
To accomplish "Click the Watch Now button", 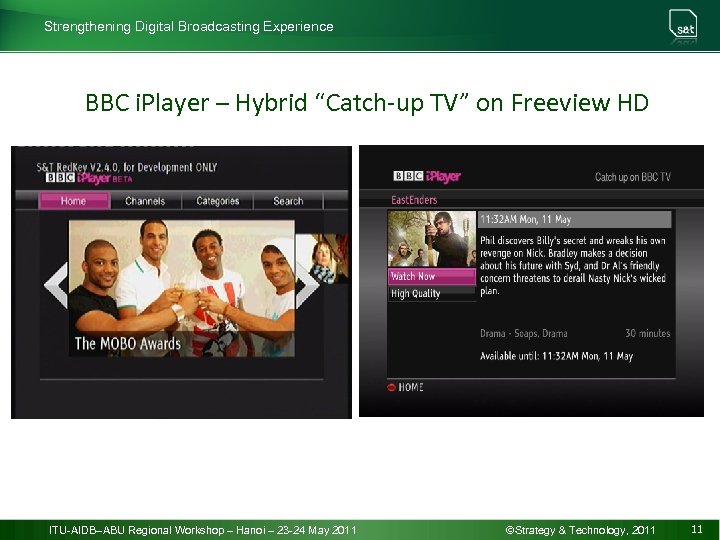I will pos(432,276).
